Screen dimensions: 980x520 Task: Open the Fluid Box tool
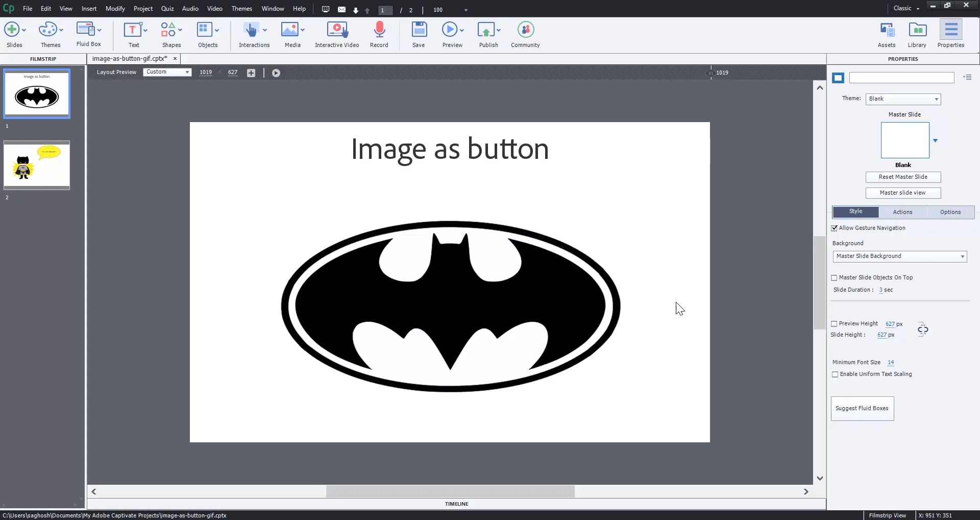click(86, 30)
